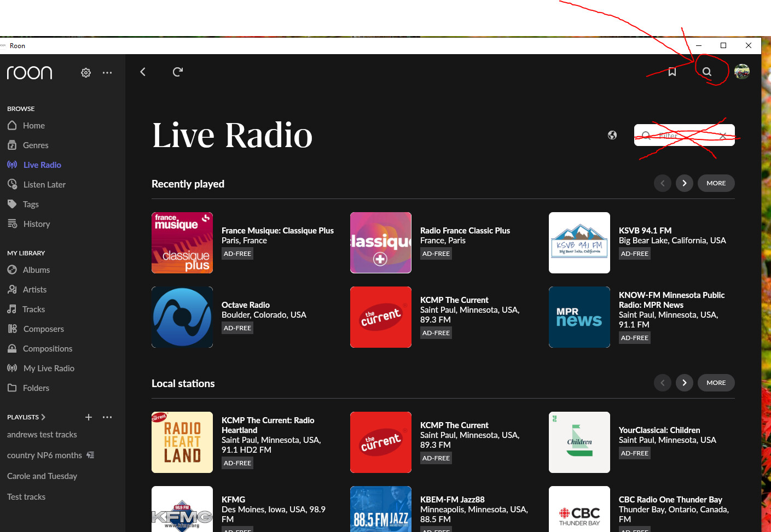
Task: Open My Live Radio
Action: [x=49, y=369]
